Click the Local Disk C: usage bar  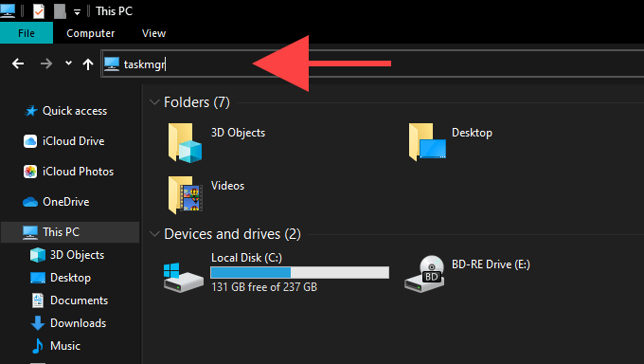tap(300, 272)
